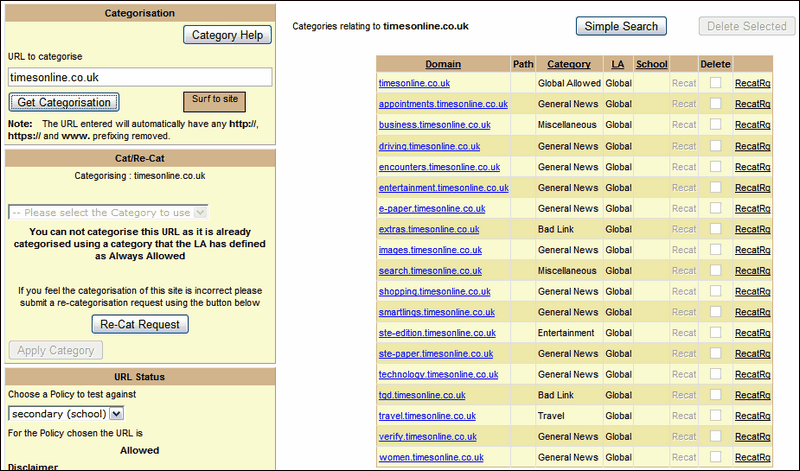
Task: Tick delete checkbox for business.timesonline.co.uk
Action: point(715,125)
